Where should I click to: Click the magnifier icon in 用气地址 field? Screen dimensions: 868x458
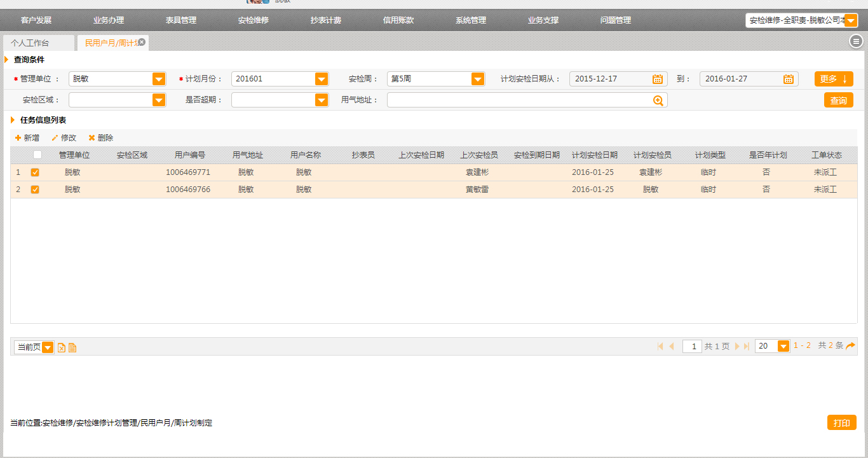click(658, 101)
